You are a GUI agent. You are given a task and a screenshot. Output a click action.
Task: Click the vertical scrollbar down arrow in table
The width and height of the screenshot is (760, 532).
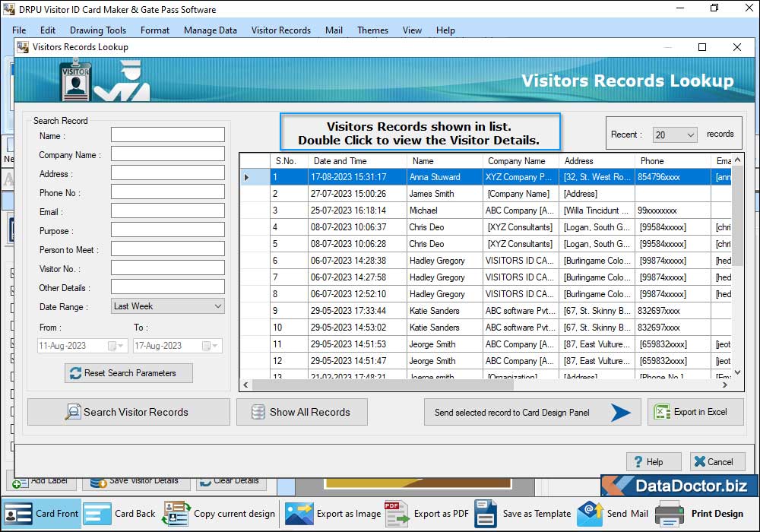coord(738,372)
